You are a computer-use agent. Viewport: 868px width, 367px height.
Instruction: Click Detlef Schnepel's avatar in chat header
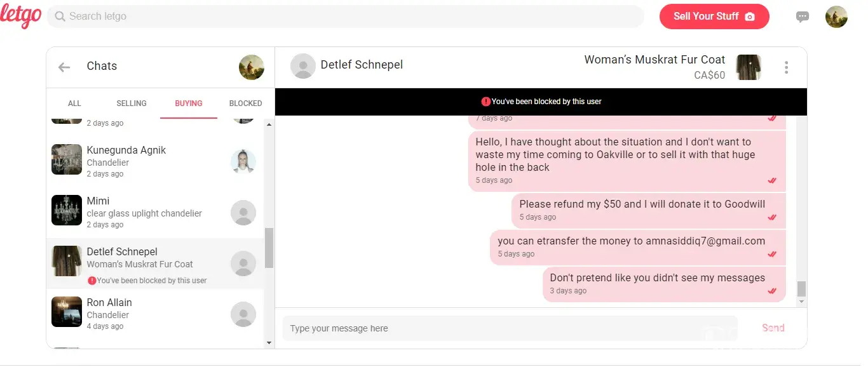pyautogui.click(x=303, y=66)
